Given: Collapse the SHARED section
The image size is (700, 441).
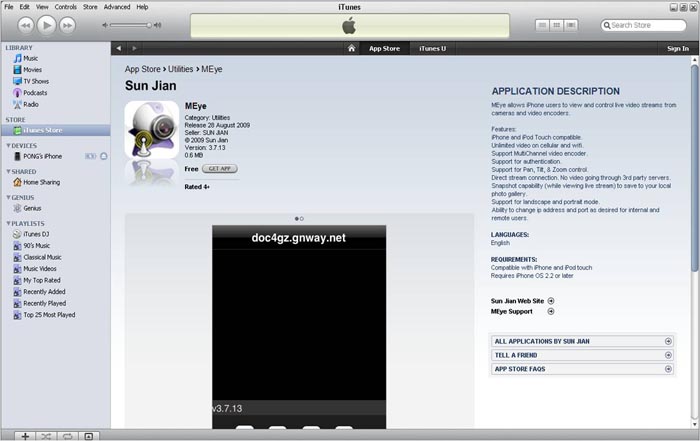Looking at the screenshot, I should coord(8,172).
